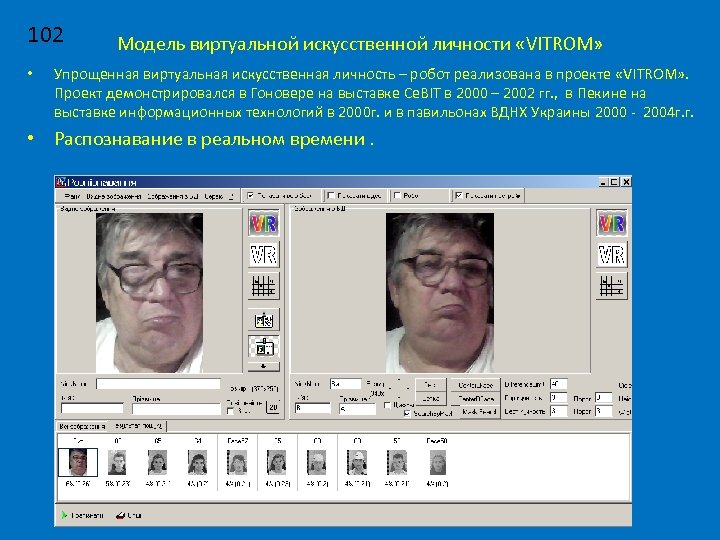This screenshot has width=720, height=540.
Task: Select the Face50 thumbnail
Action: pyautogui.click(x=437, y=462)
